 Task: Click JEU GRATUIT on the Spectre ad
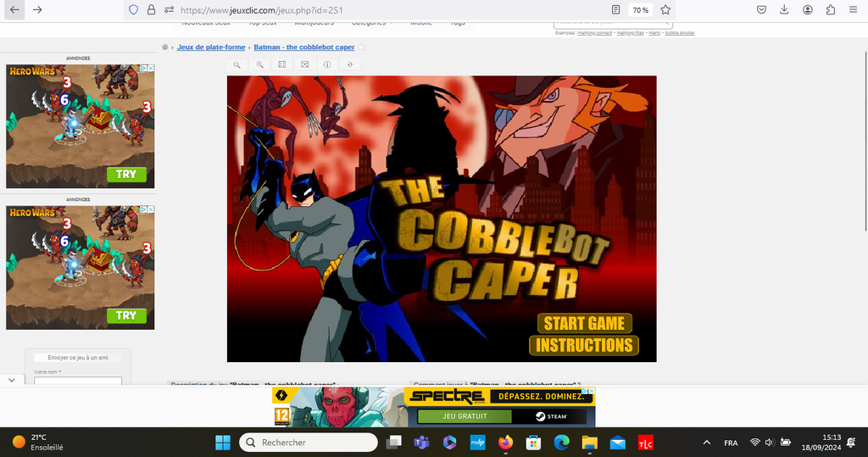tap(465, 416)
